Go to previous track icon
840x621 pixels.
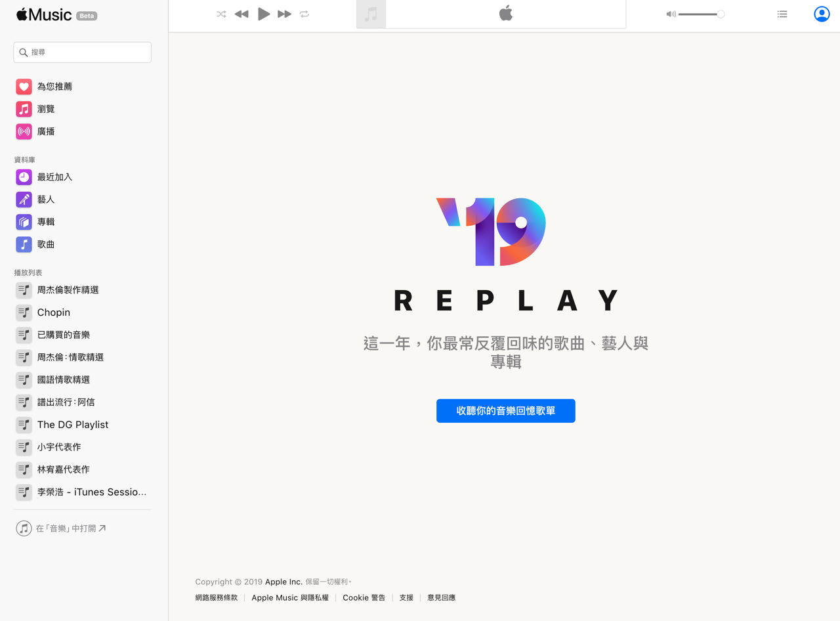(241, 14)
